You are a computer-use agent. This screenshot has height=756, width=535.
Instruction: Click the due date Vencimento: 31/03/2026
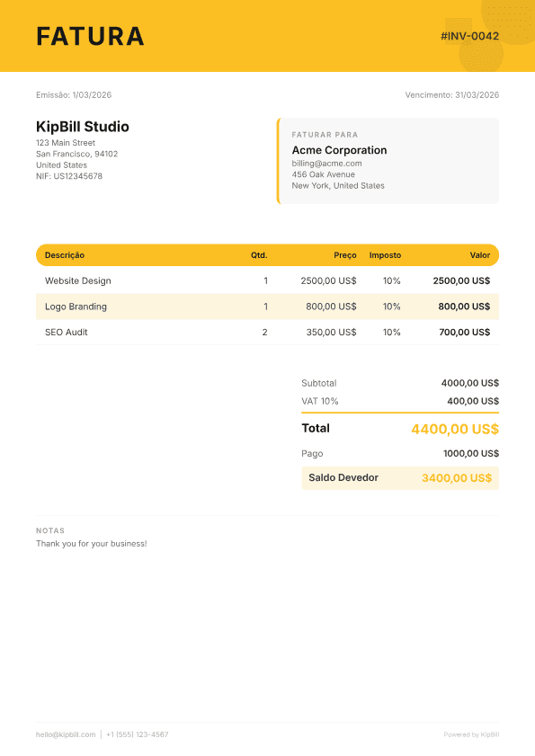(x=452, y=95)
